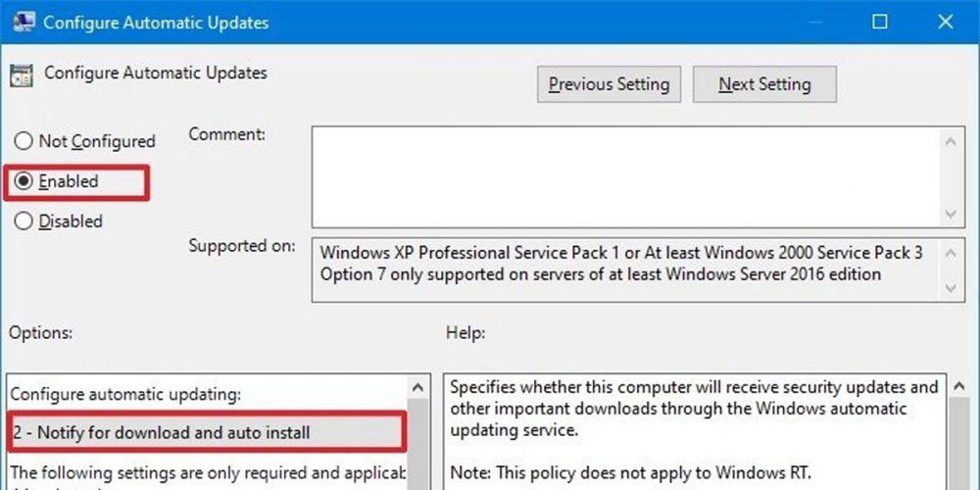980x490 pixels.
Task: Open the Configure automatic updating dropdown
Action: pyautogui.click(x=206, y=431)
